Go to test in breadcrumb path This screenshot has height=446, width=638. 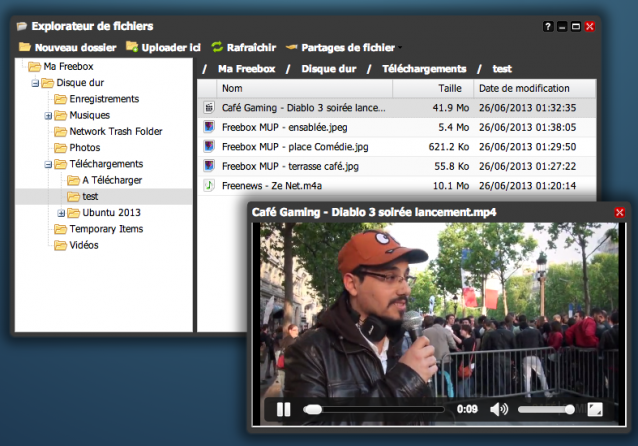[502, 69]
